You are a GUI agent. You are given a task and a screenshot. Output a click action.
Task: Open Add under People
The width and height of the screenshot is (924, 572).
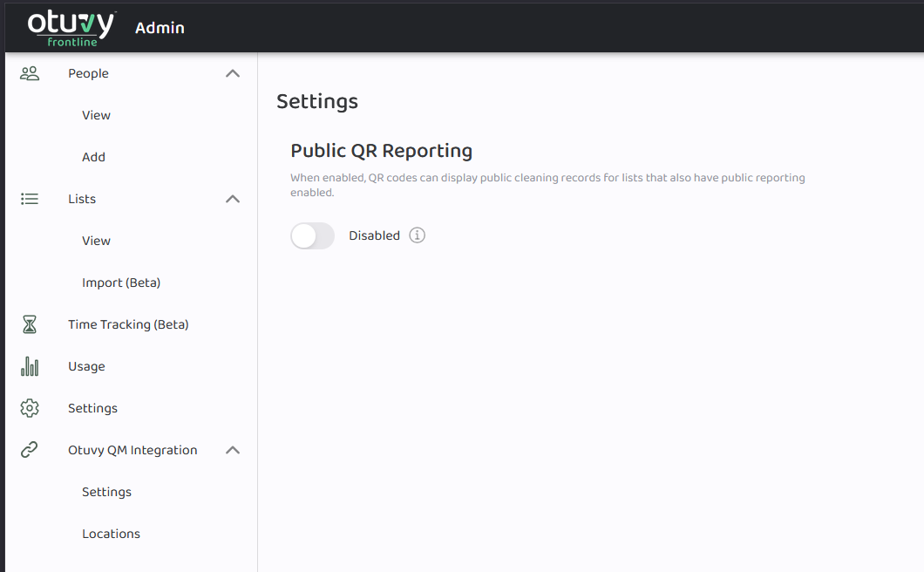point(93,157)
